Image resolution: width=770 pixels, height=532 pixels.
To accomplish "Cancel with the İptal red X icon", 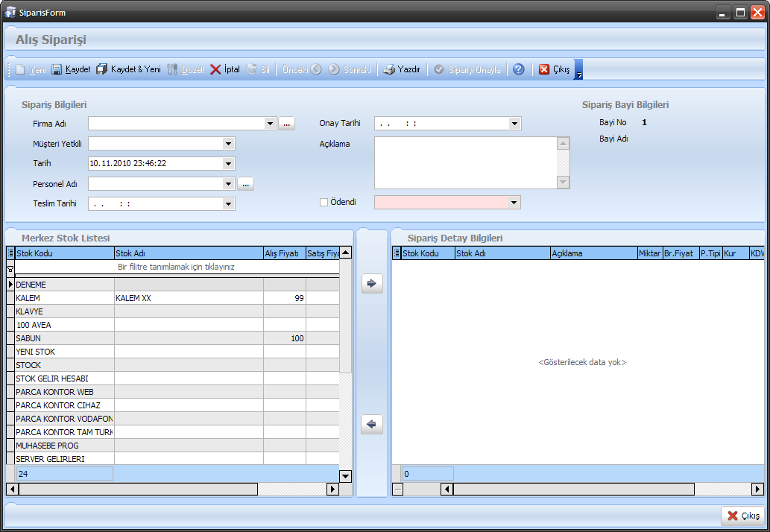I will tap(215, 69).
